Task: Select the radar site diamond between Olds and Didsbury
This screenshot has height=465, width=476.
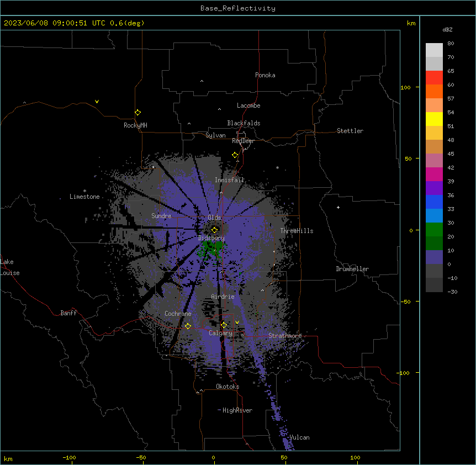Action: (x=215, y=230)
